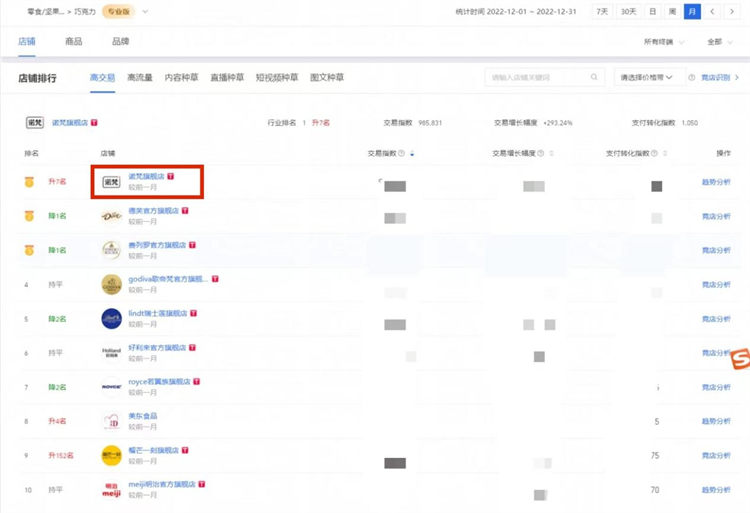Switch to the 商品 tab
750x513 pixels.
coord(73,42)
